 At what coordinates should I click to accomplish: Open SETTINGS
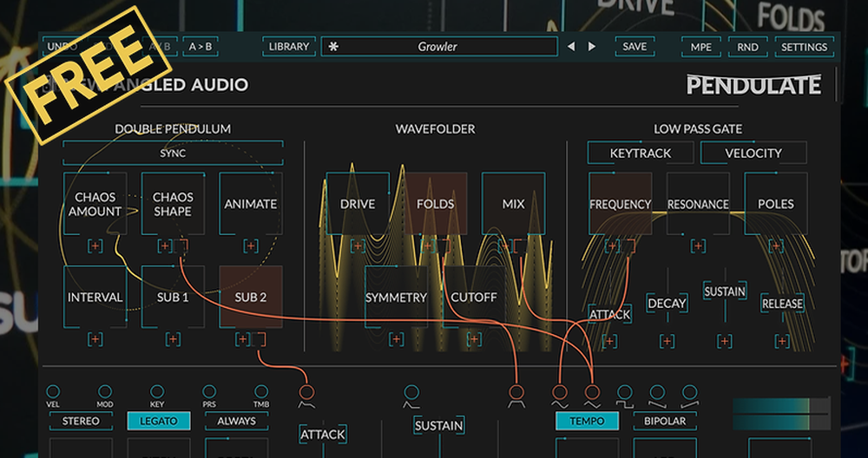pos(805,47)
